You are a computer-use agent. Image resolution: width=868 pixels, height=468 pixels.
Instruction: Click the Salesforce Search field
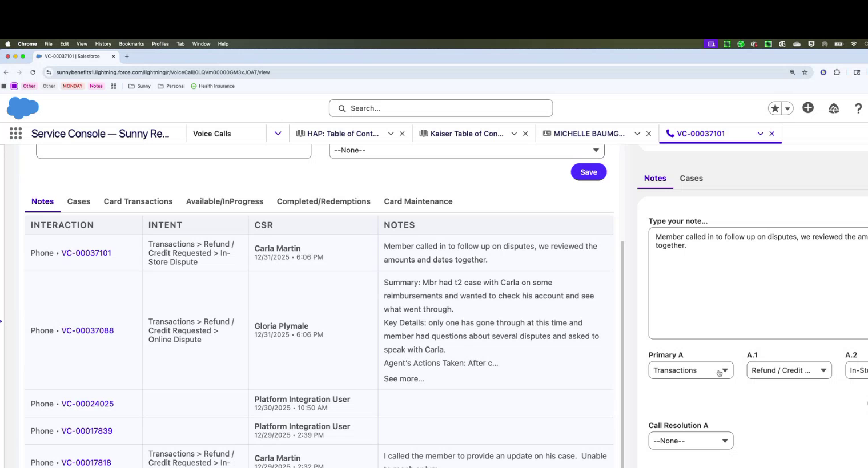coord(441,108)
